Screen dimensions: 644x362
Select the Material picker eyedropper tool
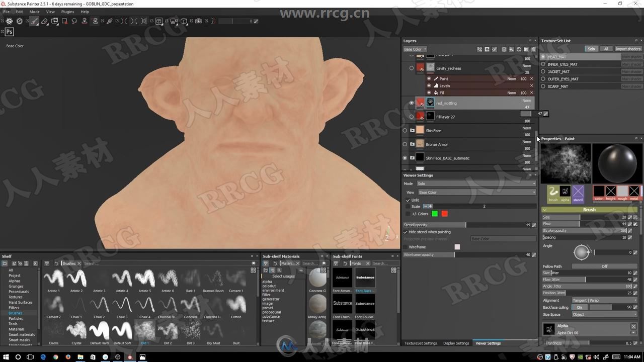(x=110, y=21)
